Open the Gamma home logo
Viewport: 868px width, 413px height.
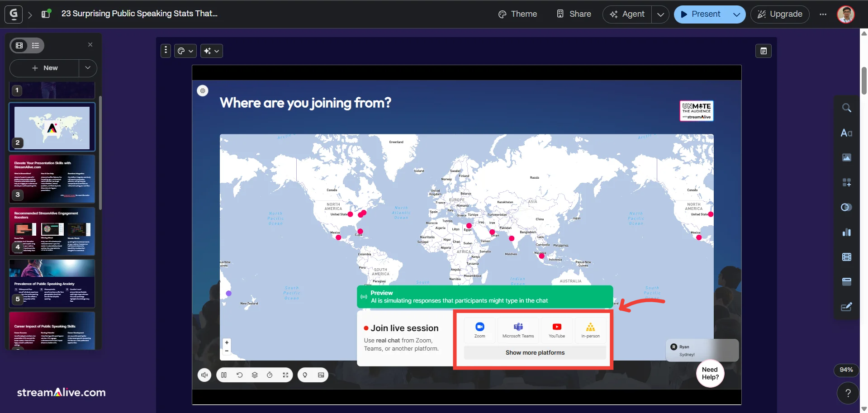[14, 14]
